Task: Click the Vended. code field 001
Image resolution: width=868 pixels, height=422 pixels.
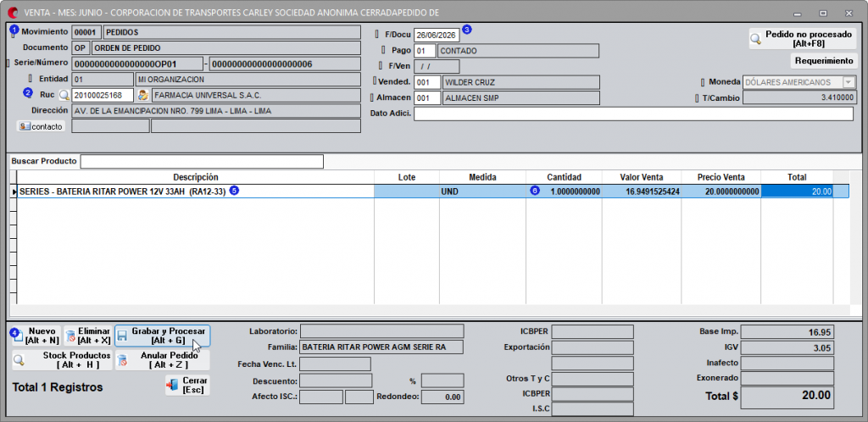Action: pyautogui.click(x=427, y=82)
